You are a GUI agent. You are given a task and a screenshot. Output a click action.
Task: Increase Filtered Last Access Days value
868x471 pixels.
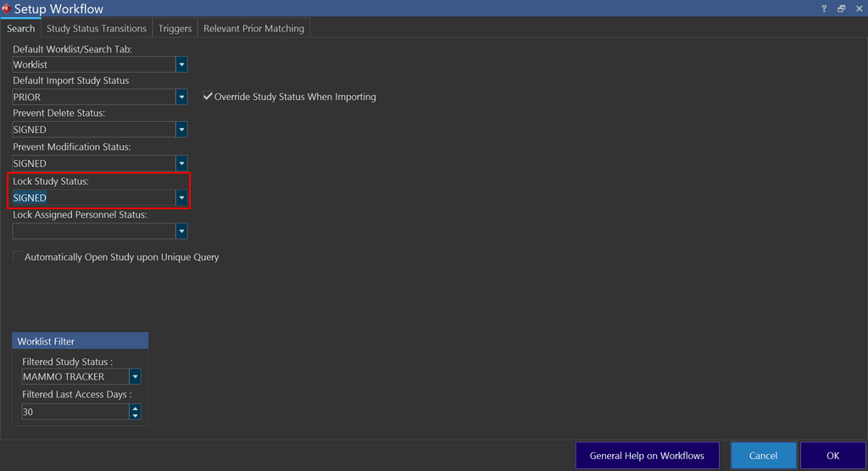tap(135, 407)
